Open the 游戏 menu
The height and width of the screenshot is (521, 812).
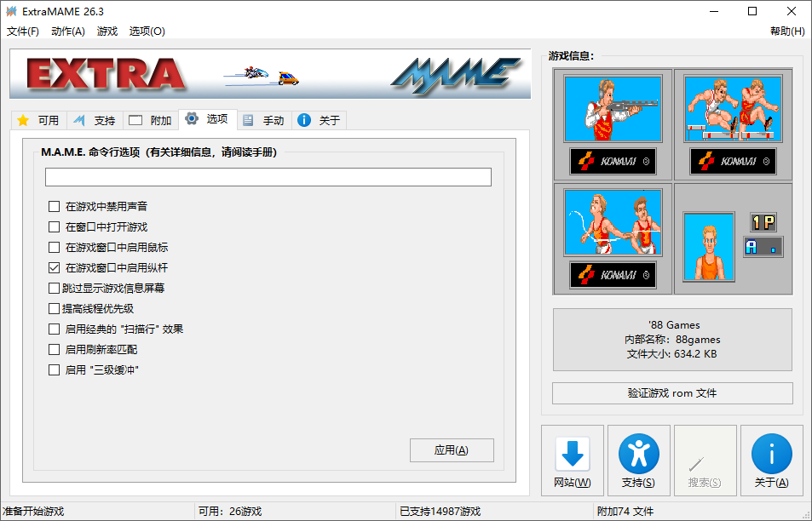(107, 31)
